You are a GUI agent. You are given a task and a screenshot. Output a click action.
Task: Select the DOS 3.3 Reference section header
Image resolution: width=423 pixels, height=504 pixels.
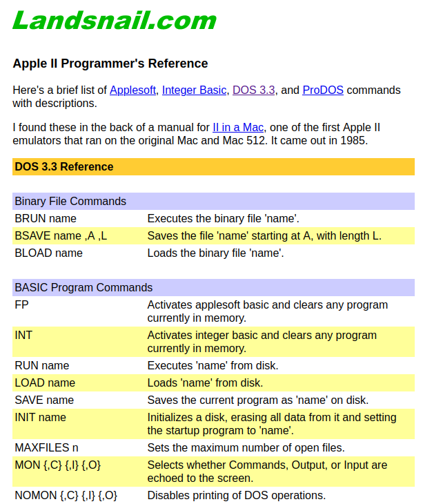(x=213, y=166)
